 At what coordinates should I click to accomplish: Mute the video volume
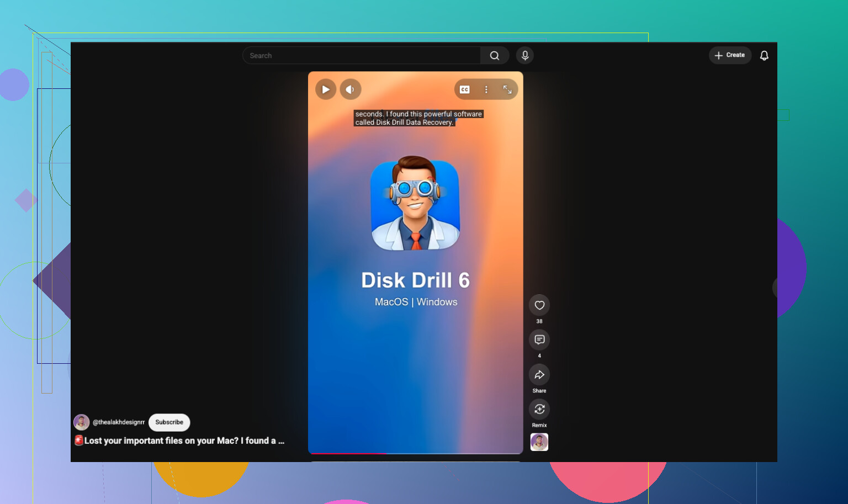click(350, 89)
